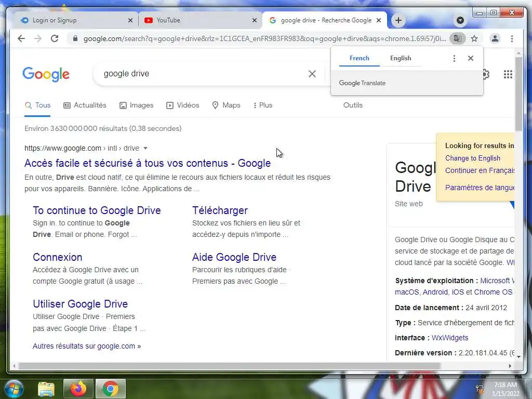Open the Maps results tab
532x399 pixels.
point(226,105)
